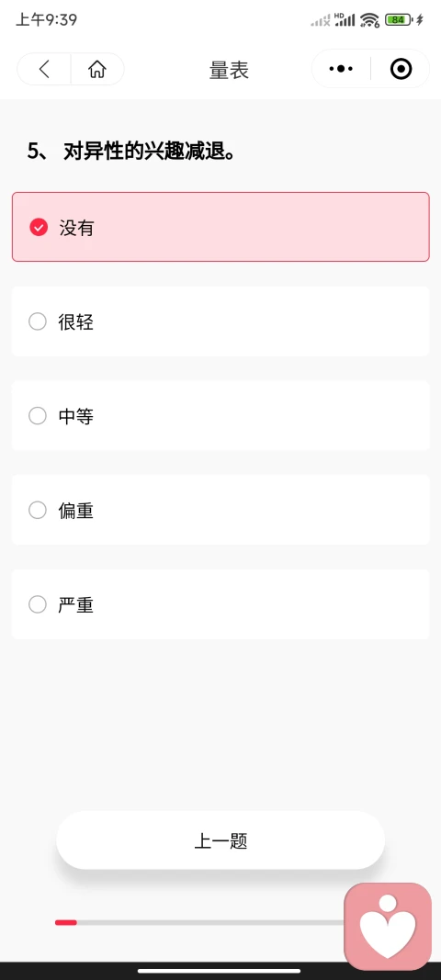This screenshot has height=980, width=441.
Task: Tap the 量表 page title
Action: coord(229,70)
